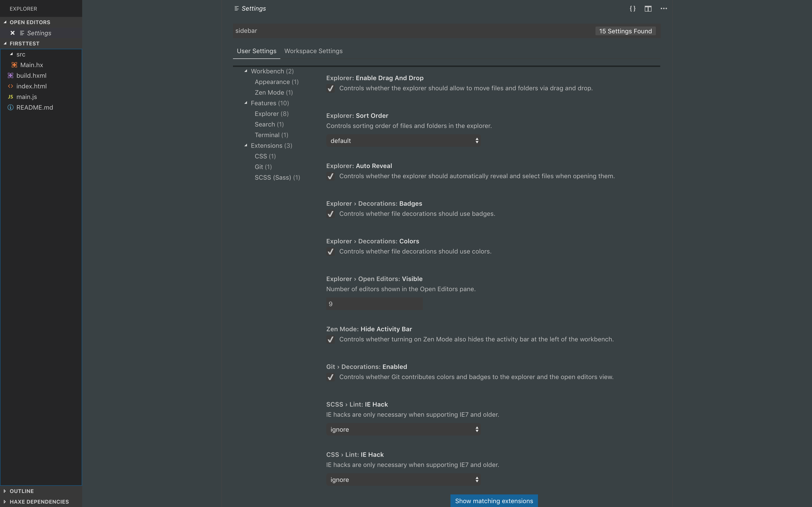
Task: Split the editor using the split icon
Action: pyautogui.click(x=648, y=8)
